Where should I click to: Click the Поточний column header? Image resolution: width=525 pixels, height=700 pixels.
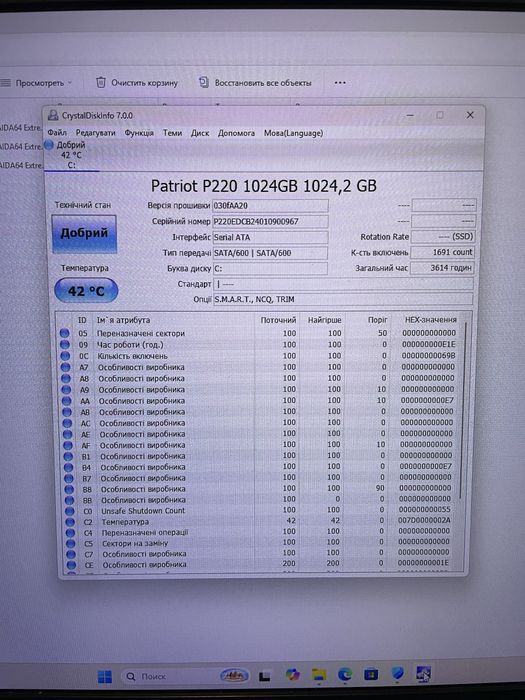coord(278,320)
